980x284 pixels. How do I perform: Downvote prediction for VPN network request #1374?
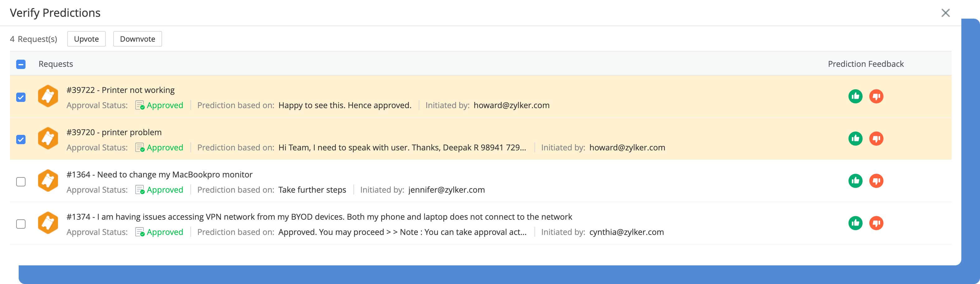(x=876, y=223)
